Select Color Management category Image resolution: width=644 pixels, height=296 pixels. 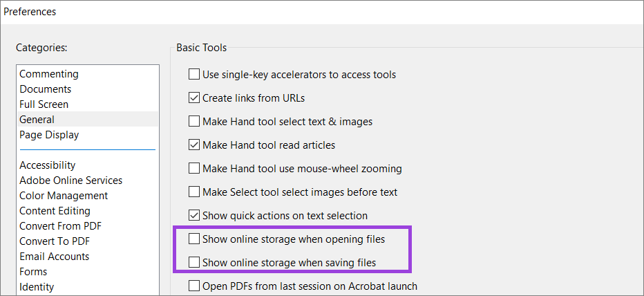tap(64, 196)
